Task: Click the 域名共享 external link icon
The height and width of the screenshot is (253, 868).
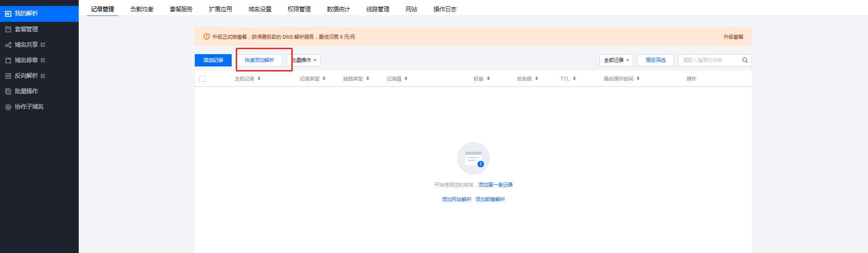Action: (43, 45)
